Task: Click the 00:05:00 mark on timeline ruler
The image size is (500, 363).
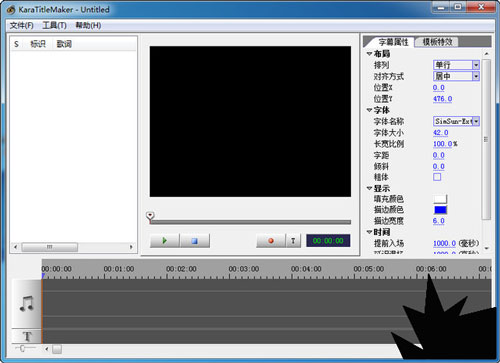Action: (x=369, y=269)
